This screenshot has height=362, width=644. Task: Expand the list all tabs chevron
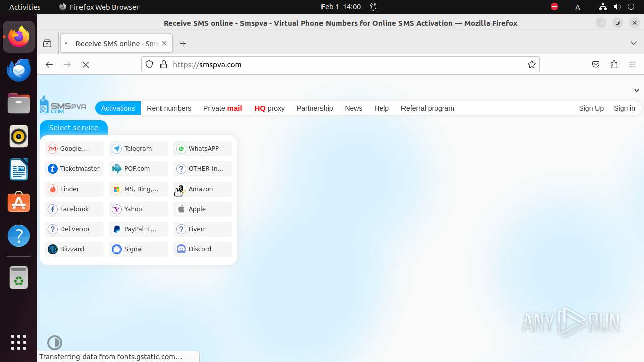click(634, 44)
